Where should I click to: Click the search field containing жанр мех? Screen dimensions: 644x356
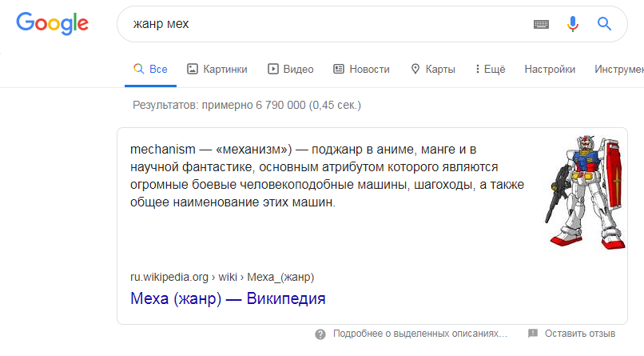coord(320,25)
